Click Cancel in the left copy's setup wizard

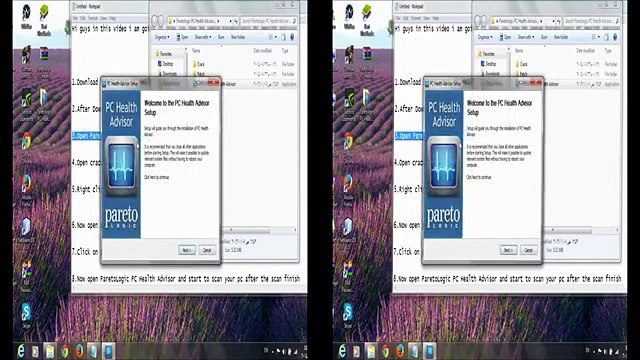click(x=207, y=250)
